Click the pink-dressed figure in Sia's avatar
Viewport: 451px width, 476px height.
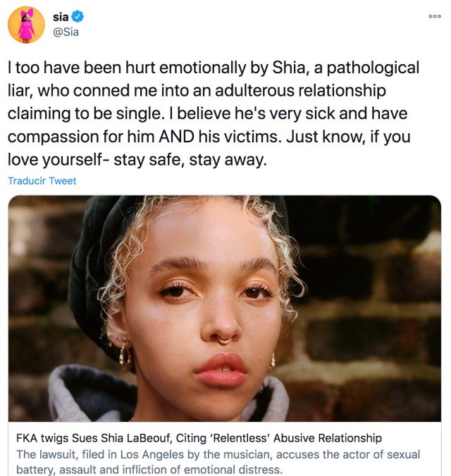[26, 27]
